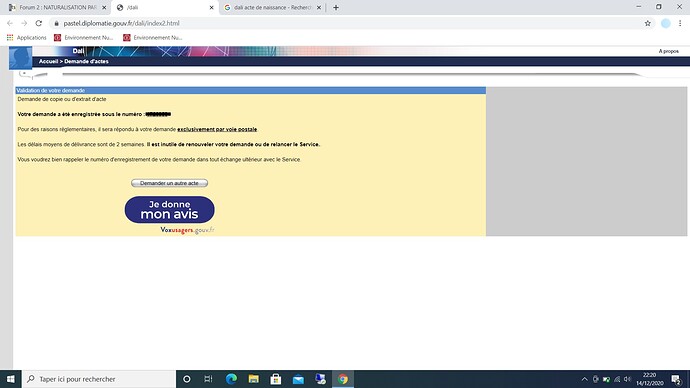The image size is (690, 388).
Task: Switch to the Forum 2 NATURALISATION tab
Action: point(57,7)
